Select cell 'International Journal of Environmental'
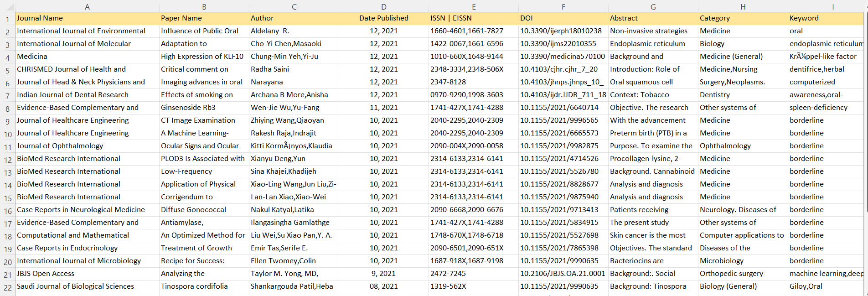The height and width of the screenshot is (296, 868). click(87, 31)
